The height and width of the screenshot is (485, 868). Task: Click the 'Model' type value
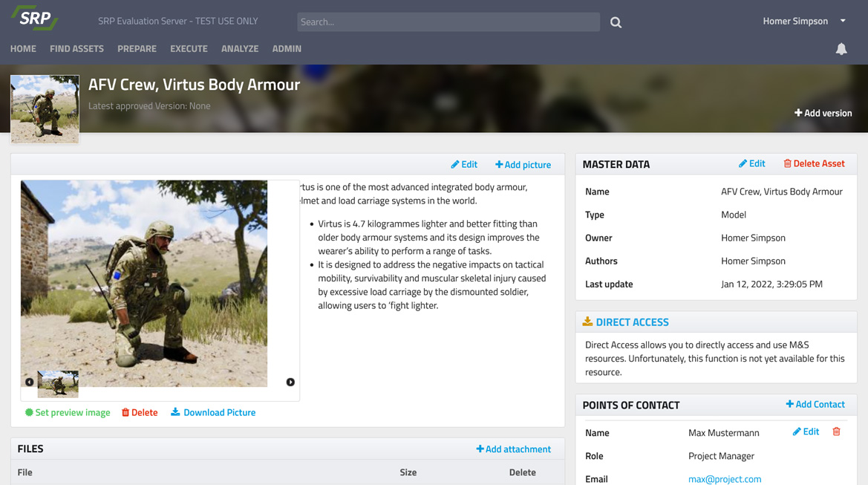coord(734,215)
